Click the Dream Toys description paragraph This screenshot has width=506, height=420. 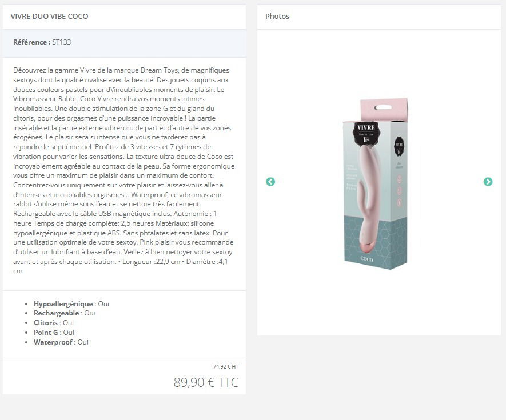click(x=123, y=171)
